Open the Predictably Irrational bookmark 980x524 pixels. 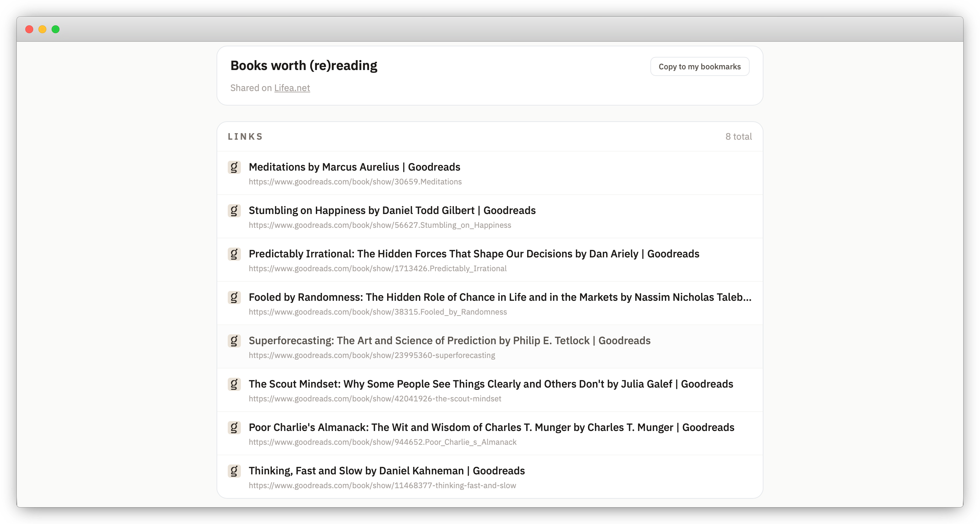[474, 254]
